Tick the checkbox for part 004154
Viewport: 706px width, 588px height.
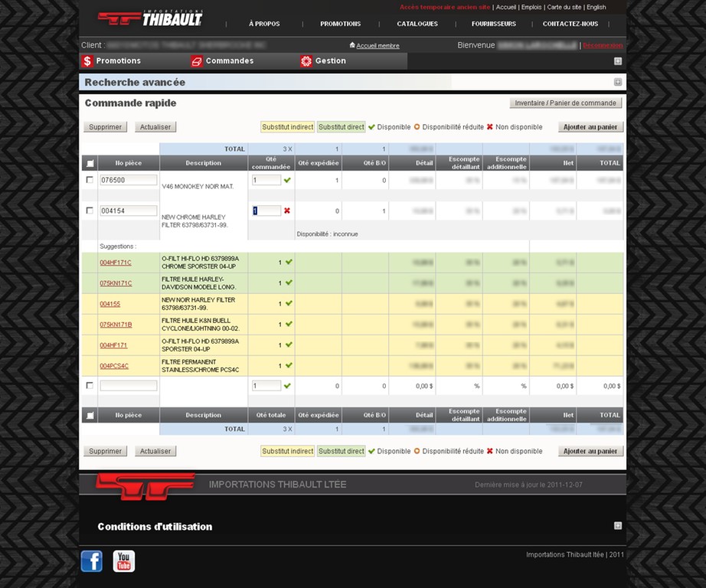[90, 211]
